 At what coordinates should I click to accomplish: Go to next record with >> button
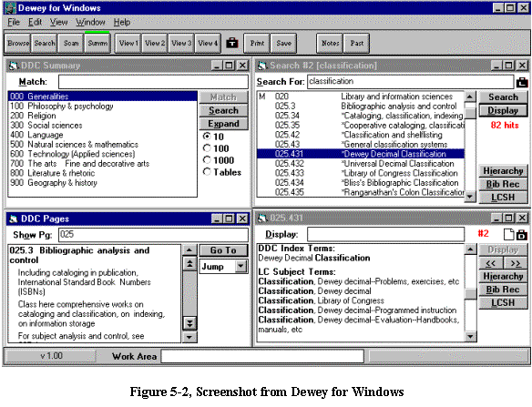click(x=516, y=263)
